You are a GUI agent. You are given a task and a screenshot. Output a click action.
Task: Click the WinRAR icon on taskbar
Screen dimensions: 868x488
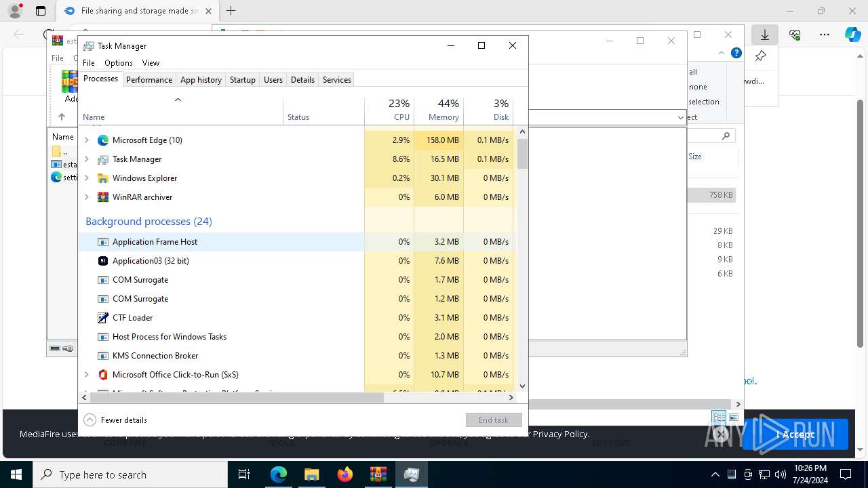pyautogui.click(x=378, y=474)
